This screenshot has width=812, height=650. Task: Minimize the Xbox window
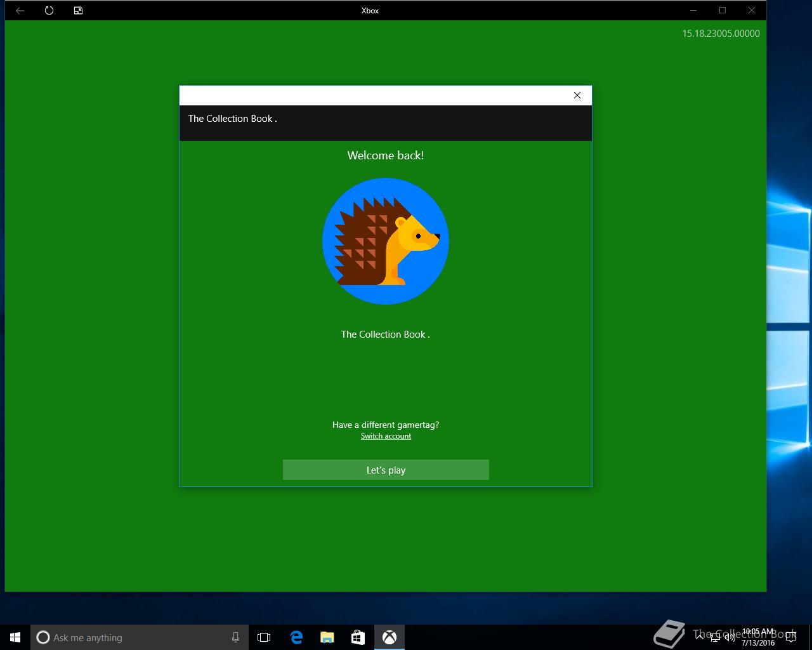coord(693,10)
